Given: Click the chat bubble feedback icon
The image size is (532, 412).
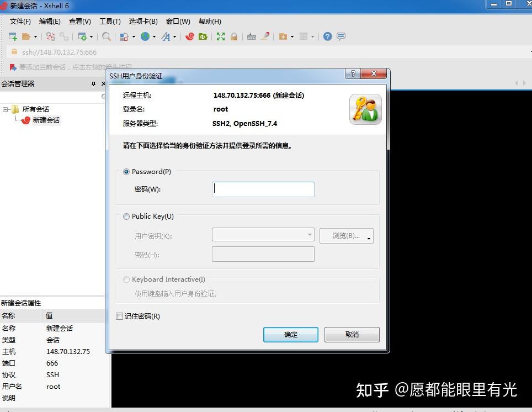Looking at the screenshot, I should pos(341,36).
